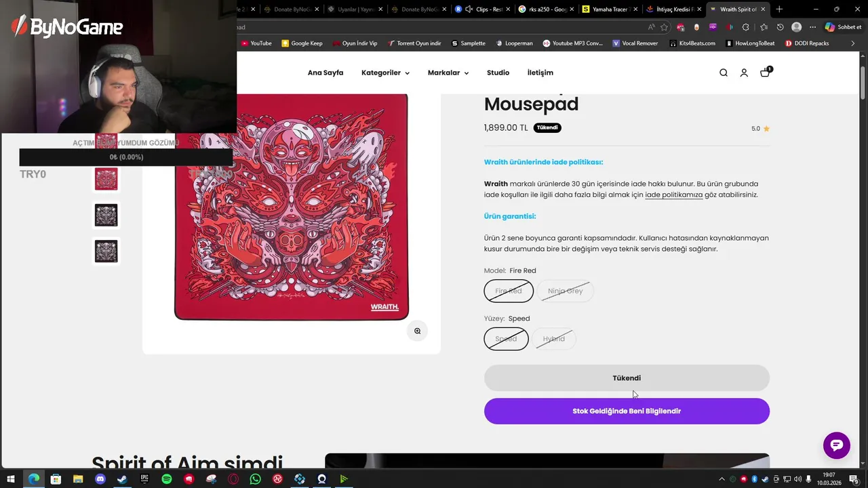
Task: Expand the Kategoriler menu
Action: click(385, 73)
